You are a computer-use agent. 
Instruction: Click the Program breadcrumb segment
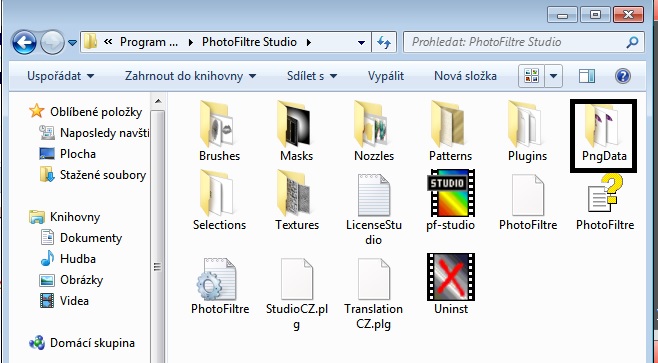pos(149,42)
